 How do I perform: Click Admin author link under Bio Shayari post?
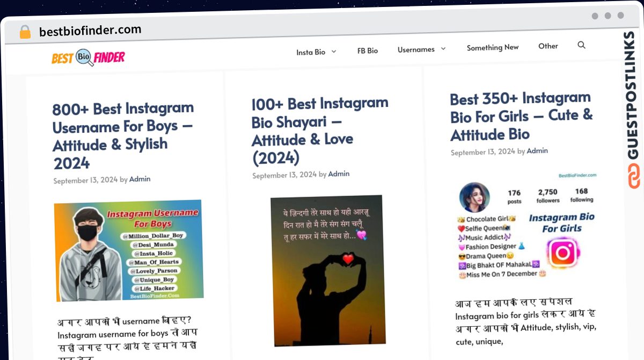(x=339, y=174)
